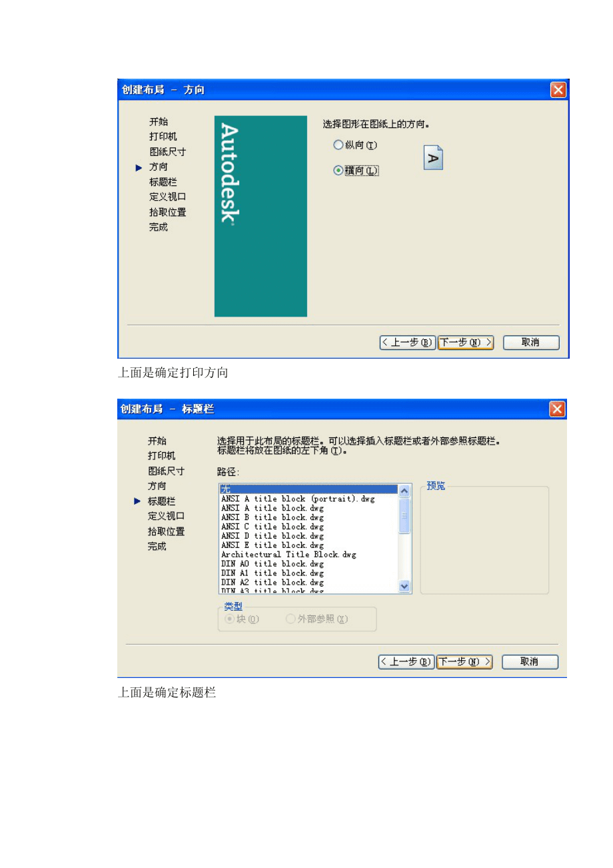The width and height of the screenshot is (613, 868).
Task: Click the list scrollbar up arrow
Action: (x=404, y=491)
